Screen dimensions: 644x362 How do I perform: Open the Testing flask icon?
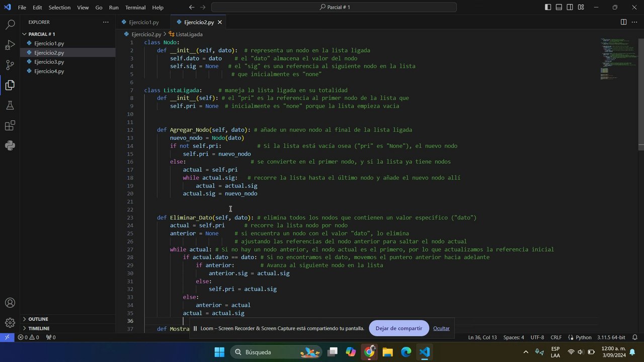[x=10, y=106]
